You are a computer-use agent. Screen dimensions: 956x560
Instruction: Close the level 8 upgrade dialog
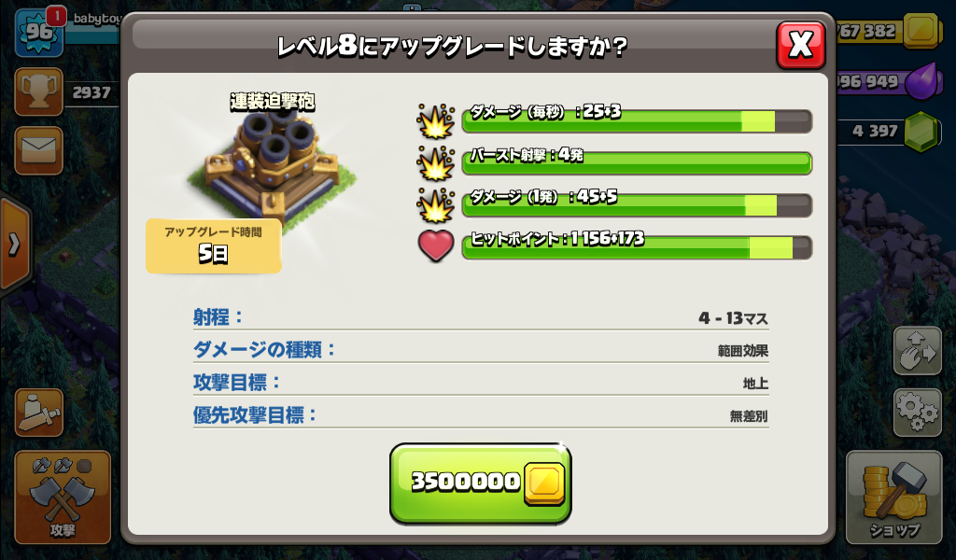tap(800, 45)
